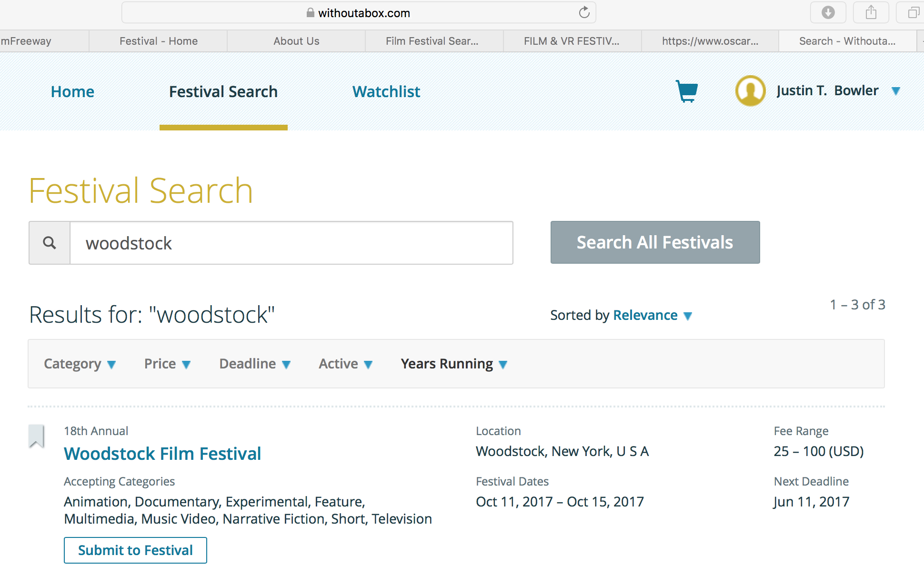Expand the Price filter dropdown
The width and height of the screenshot is (924, 576).
coord(167,364)
